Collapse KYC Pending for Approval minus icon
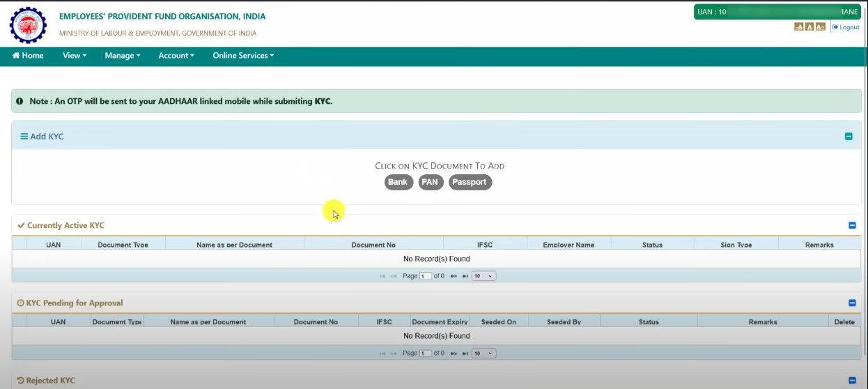The image size is (868, 389). point(852,303)
